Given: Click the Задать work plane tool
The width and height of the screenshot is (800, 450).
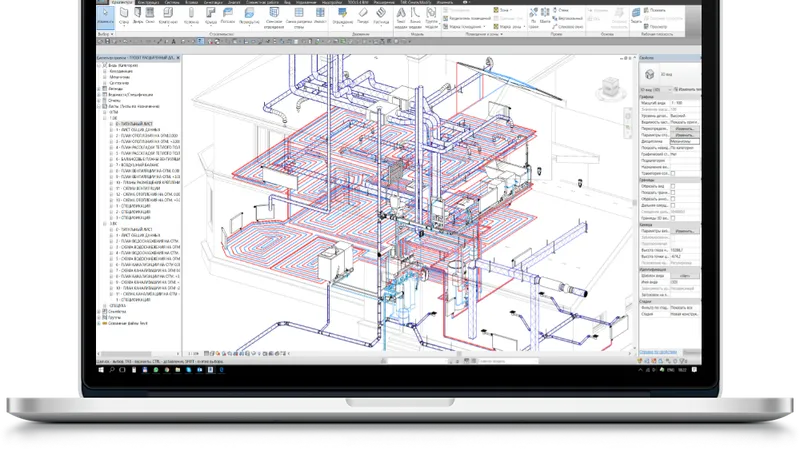Looking at the screenshot, I should pos(636,16).
